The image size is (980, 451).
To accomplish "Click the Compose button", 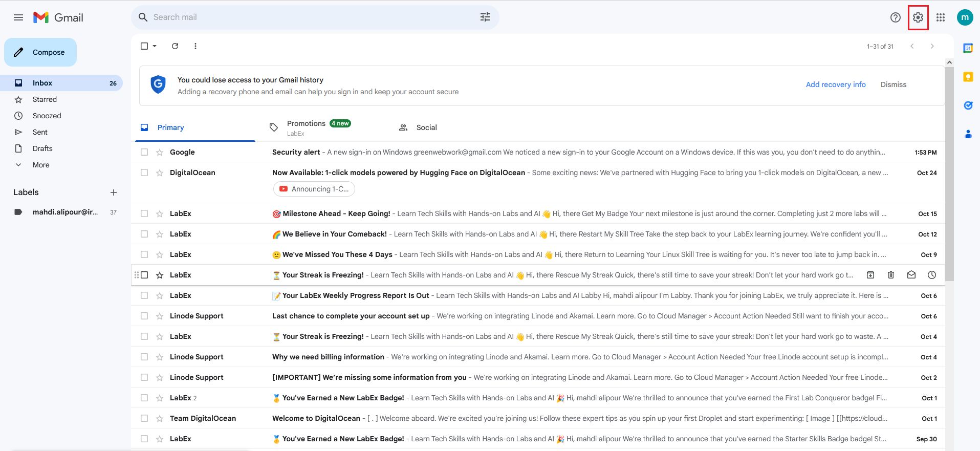I will tap(40, 52).
